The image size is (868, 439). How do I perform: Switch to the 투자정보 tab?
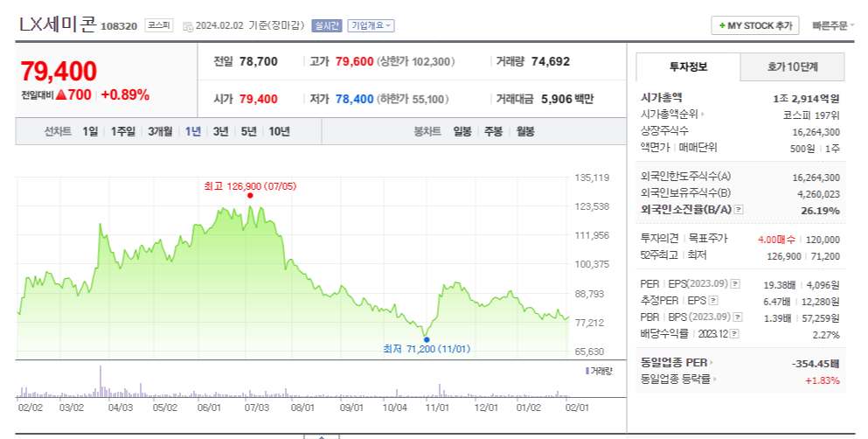[x=688, y=67]
